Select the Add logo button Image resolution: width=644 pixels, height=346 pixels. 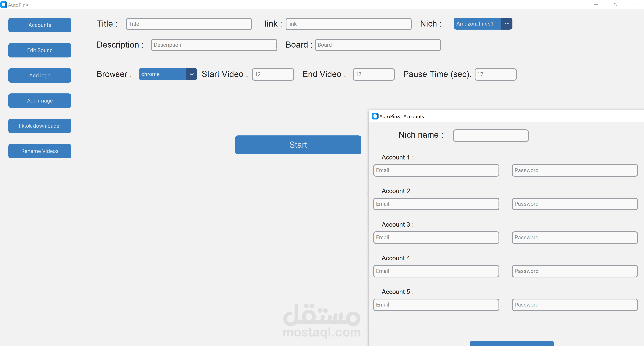click(40, 75)
